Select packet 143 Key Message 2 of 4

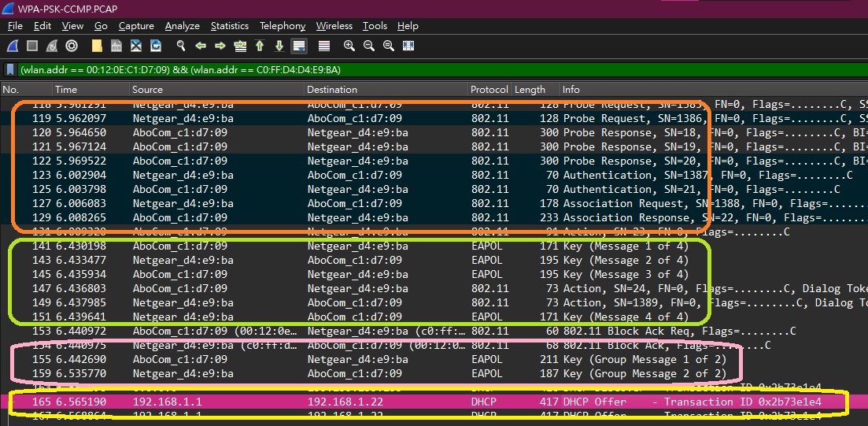[434, 261]
